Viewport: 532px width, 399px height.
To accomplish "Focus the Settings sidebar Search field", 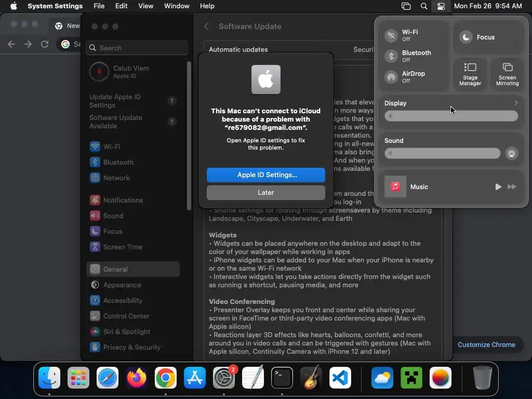I will pos(137,48).
